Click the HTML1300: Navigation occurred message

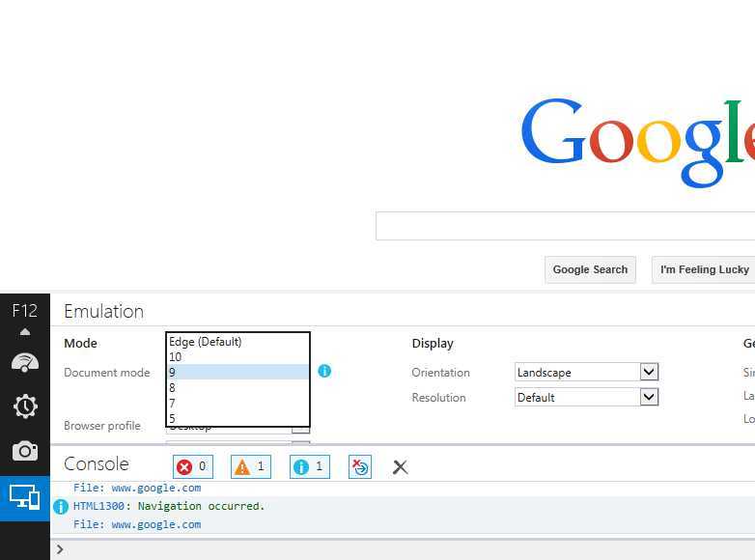point(169,506)
